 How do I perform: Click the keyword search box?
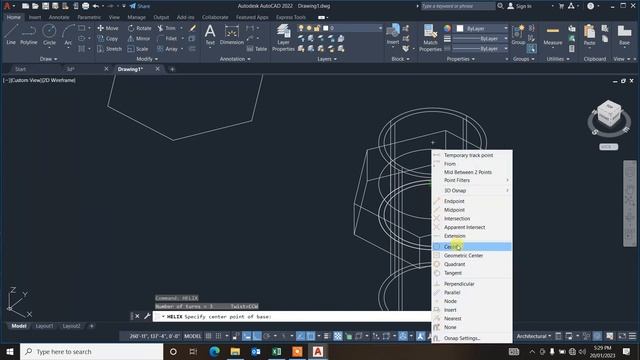458,6
